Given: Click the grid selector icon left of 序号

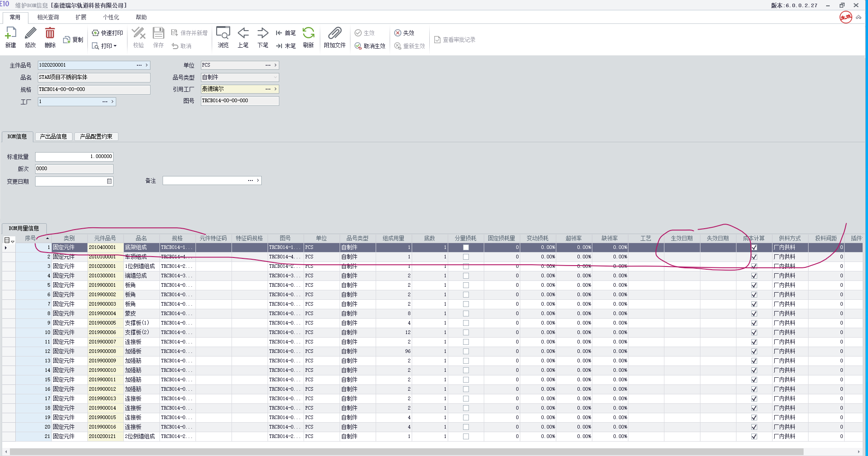Looking at the screenshot, I should 9,240.
